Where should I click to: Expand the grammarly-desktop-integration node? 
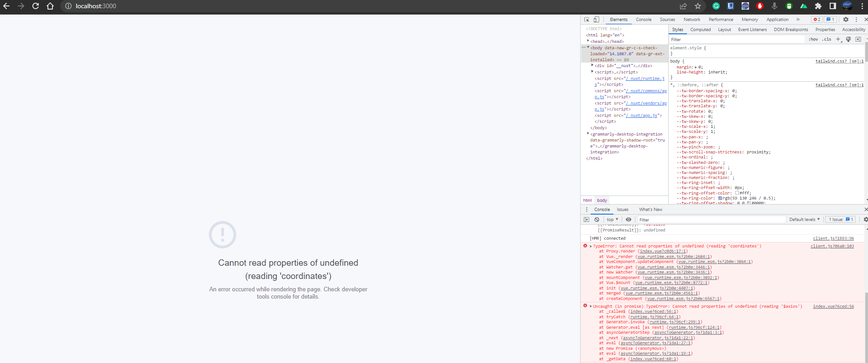click(x=588, y=134)
